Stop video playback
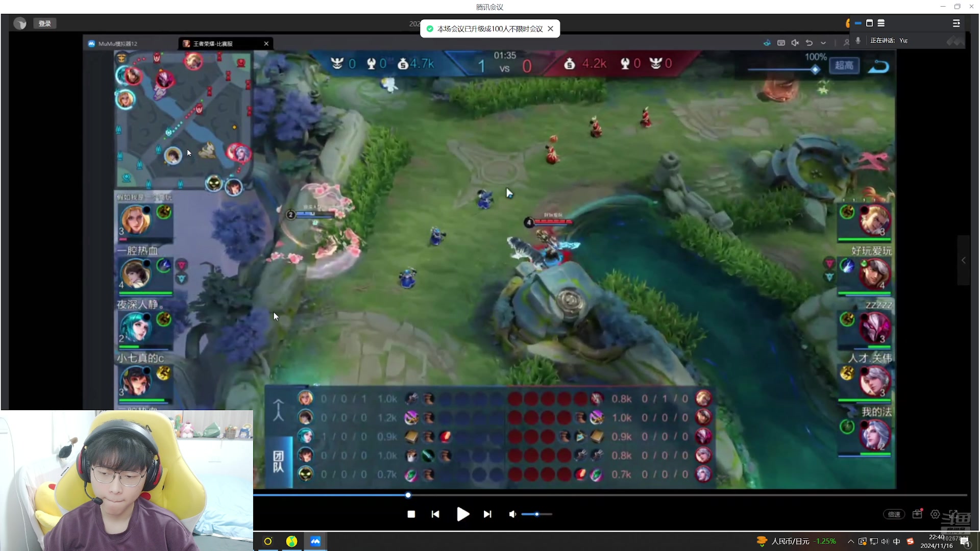The width and height of the screenshot is (980, 551). click(x=411, y=514)
